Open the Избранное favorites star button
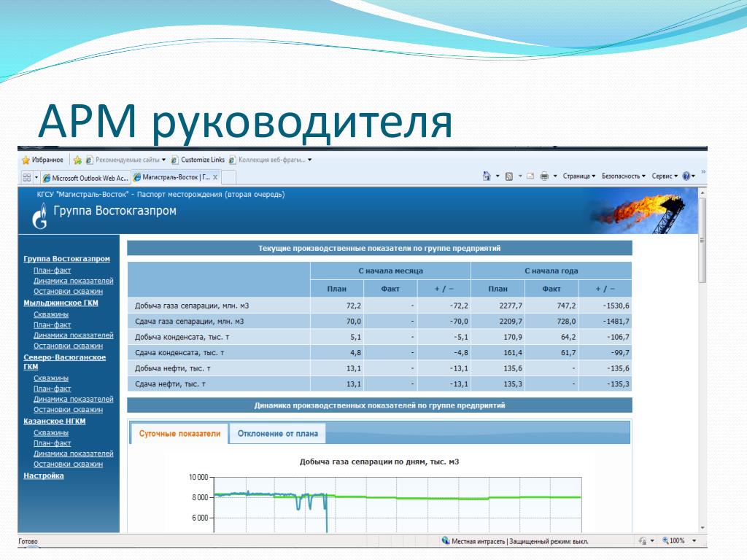747x560 pixels. coord(42,160)
